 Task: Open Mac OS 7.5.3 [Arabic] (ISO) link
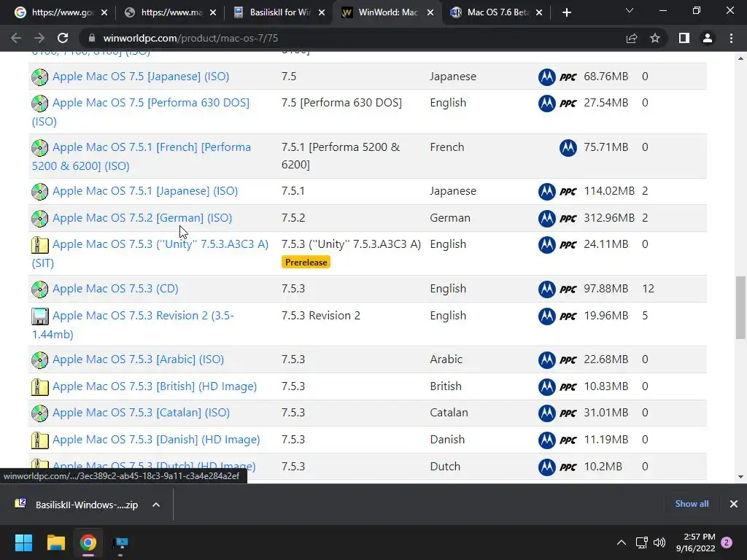coord(138,359)
